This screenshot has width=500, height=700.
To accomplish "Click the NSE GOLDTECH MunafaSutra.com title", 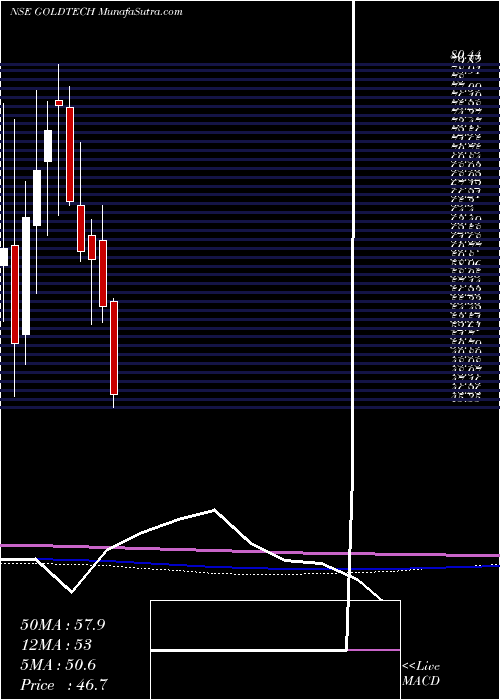I will pos(96,12).
